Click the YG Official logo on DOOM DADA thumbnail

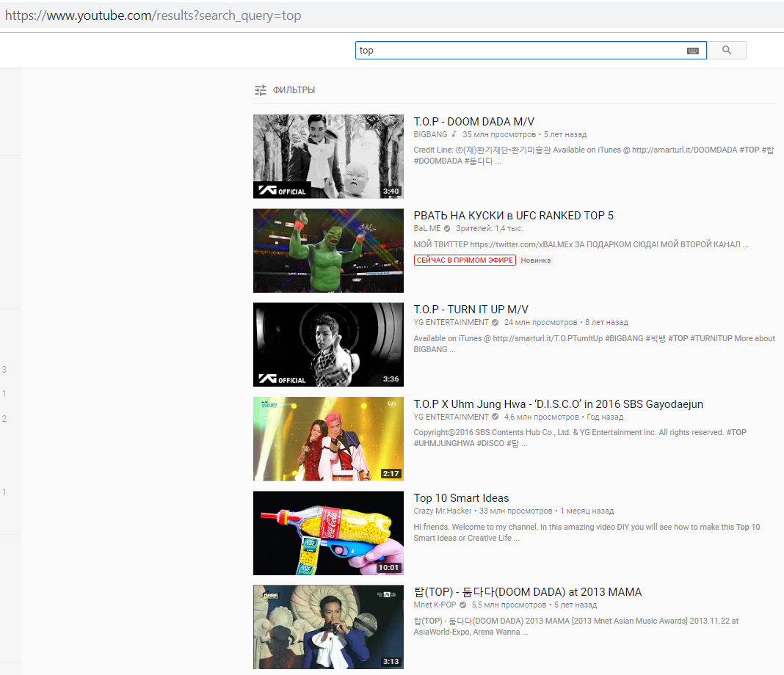point(282,191)
